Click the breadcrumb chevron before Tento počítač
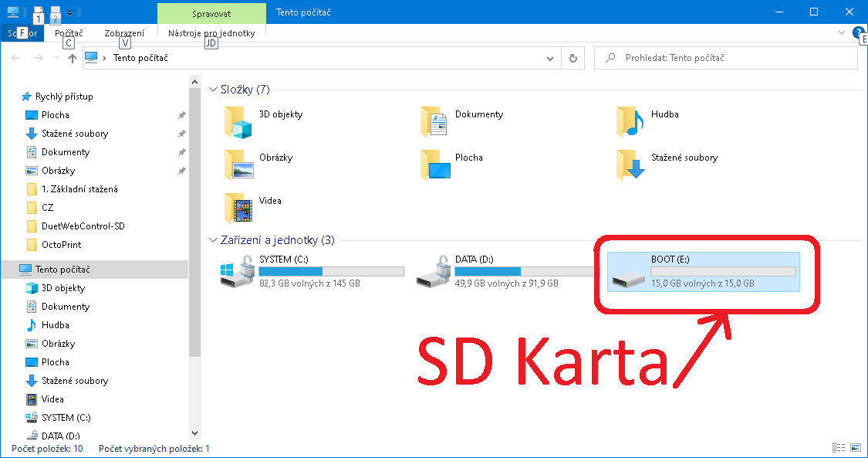 tap(105, 58)
